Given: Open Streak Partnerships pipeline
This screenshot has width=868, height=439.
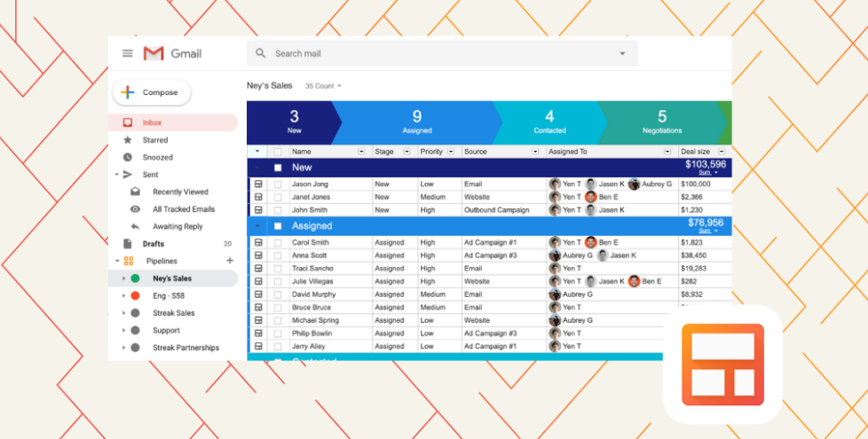Looking at the screenshot, I should [185, 348].
